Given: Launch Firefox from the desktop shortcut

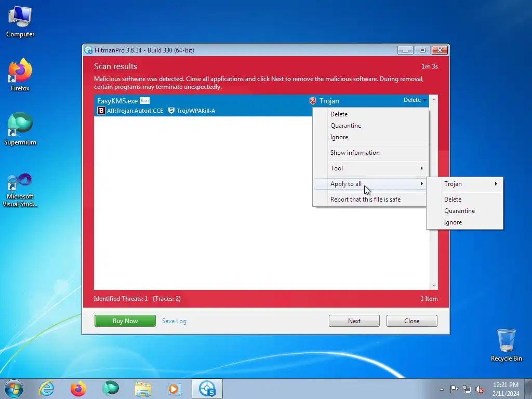Looking at the screenshot, I should (20, 75).
